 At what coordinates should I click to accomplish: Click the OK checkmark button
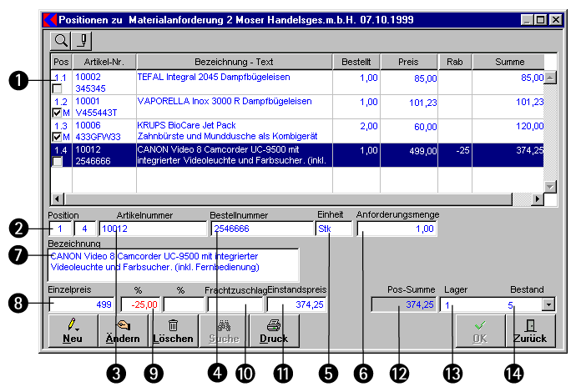(481, 331)
